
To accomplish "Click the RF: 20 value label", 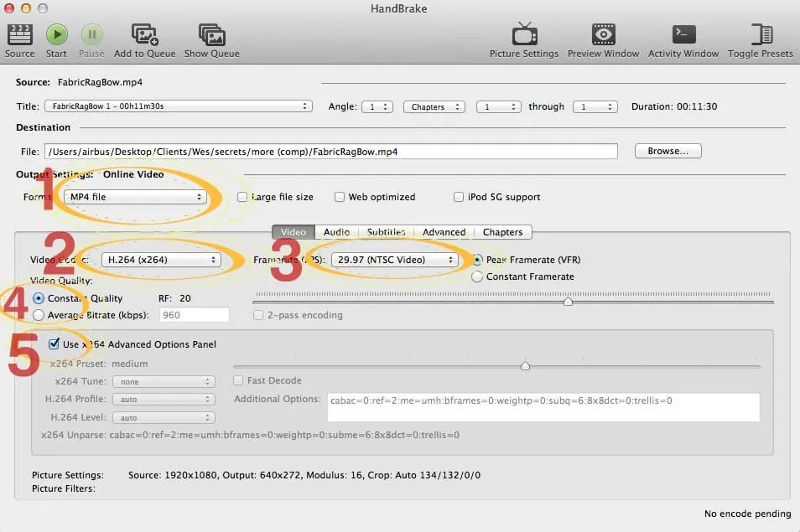I will coord(174,298).
